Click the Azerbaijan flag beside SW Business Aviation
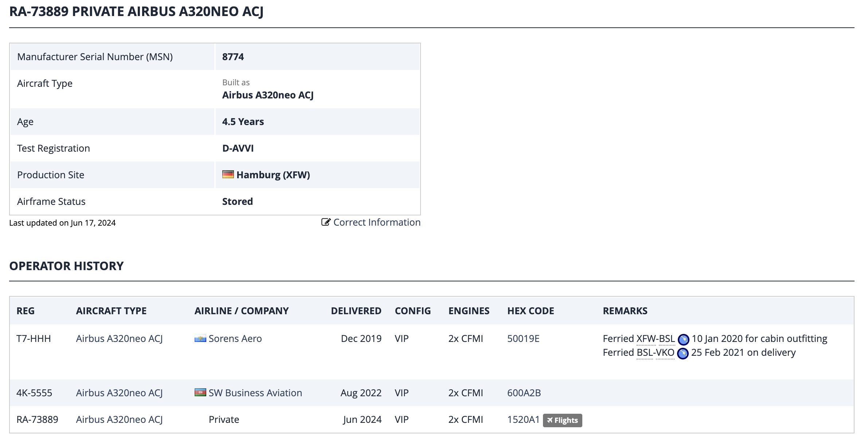Screen dimensions: 868x444 [200, 393]
